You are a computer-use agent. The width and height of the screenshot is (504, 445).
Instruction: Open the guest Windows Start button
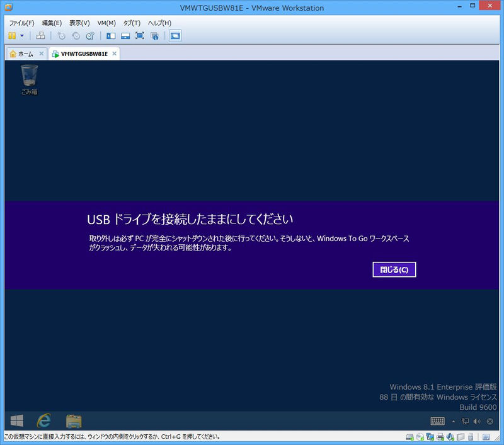pos(17,420)
